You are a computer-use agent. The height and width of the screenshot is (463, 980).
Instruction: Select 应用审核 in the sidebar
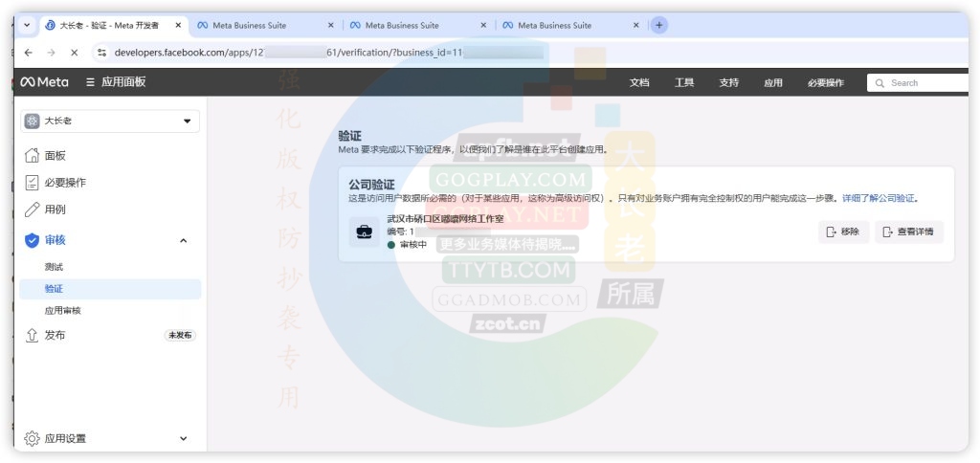(x=63, y=311)
